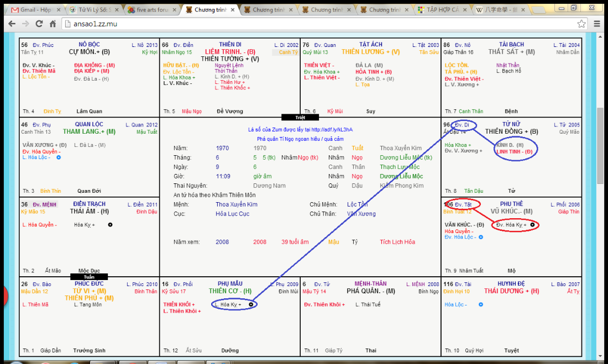Go to the browser Home page

point(53,24)
